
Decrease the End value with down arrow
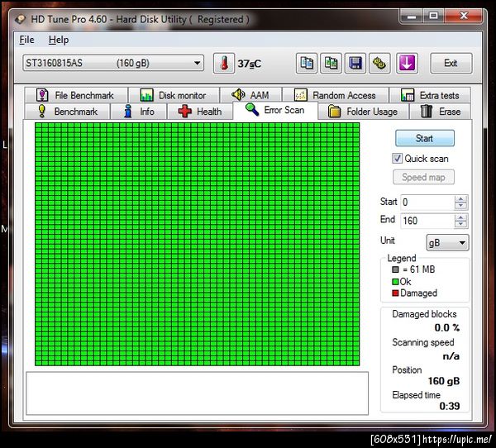pos(461,224)
